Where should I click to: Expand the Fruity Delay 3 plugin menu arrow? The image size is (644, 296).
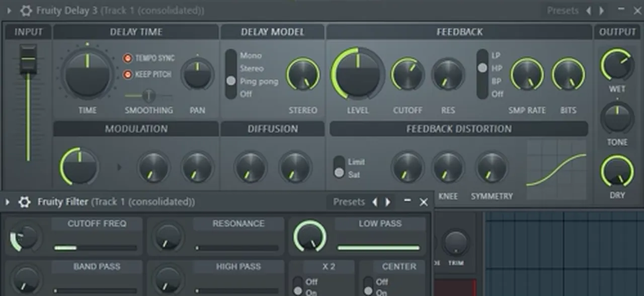[9, 11]
